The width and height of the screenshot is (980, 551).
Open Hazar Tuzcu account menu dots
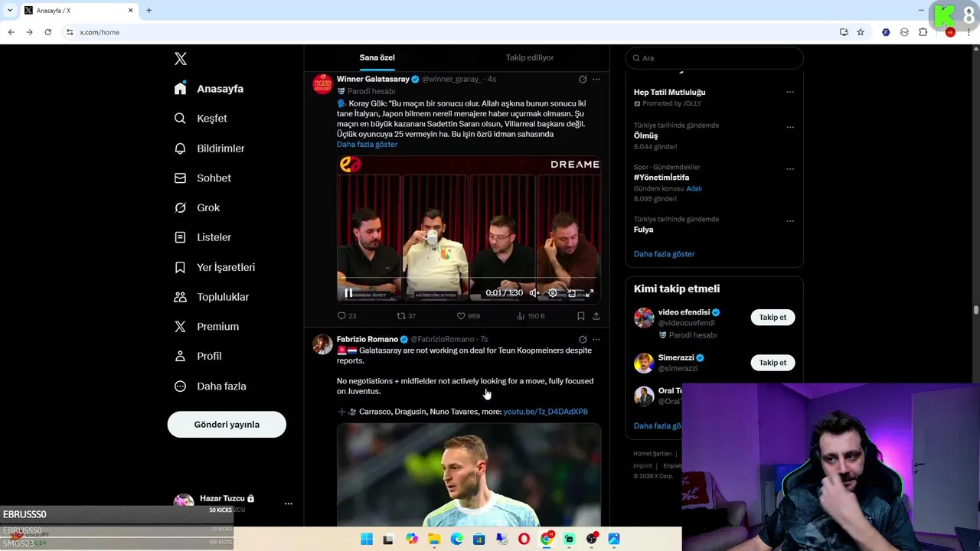tap(289, 504)
